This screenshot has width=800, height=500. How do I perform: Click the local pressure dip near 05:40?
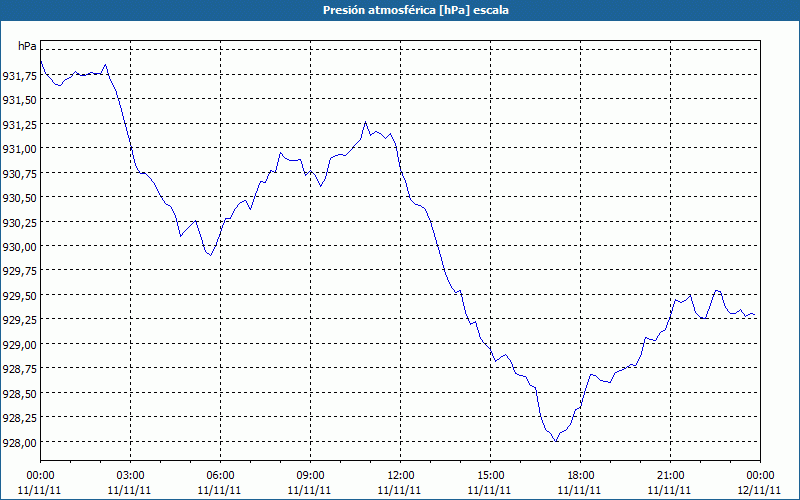tap(210, 255)
